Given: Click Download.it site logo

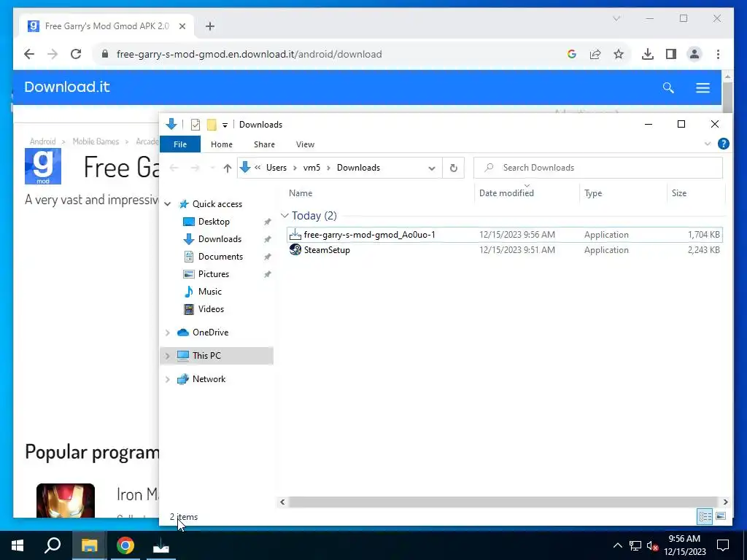Looking at the screenshot, I should 67,87.
